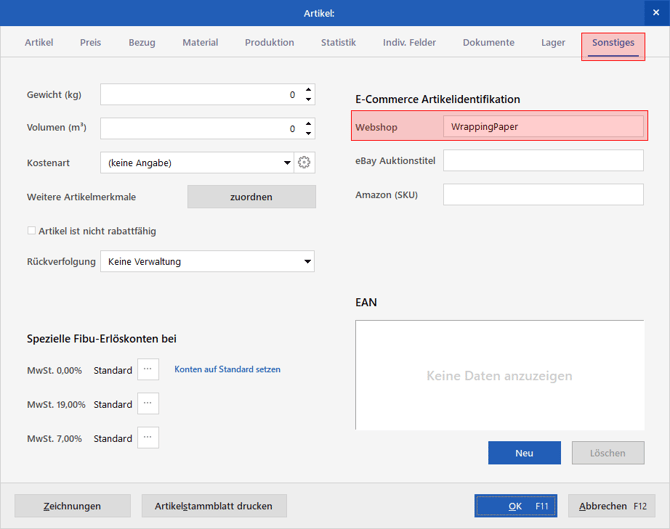Open the Material tab
Screen dimensions: 670x529
(200, 42)
